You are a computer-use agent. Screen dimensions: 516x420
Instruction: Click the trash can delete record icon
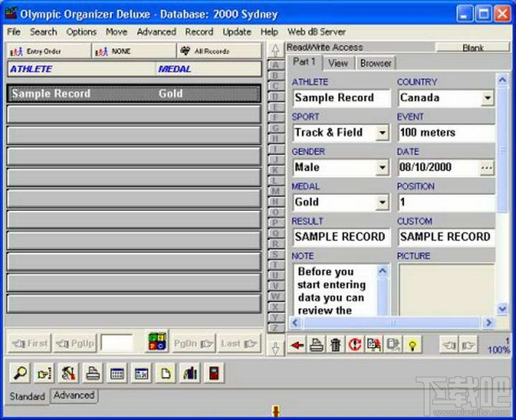point(335,345)
